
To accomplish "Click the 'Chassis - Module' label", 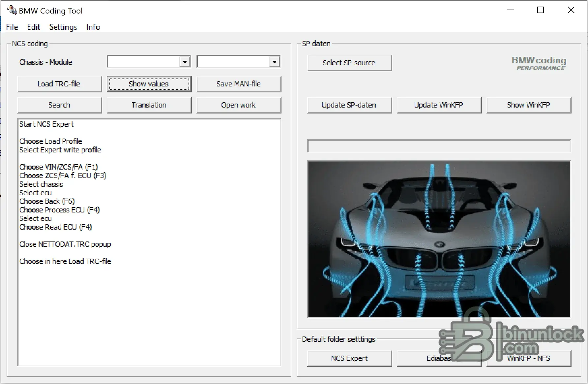I will pos(45,62).
